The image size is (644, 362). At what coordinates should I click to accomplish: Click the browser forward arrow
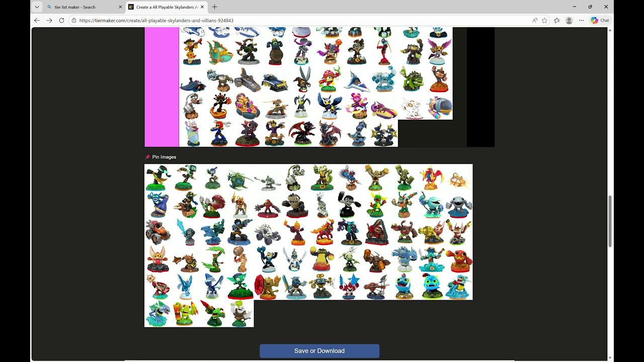click(x=49, y=20)
